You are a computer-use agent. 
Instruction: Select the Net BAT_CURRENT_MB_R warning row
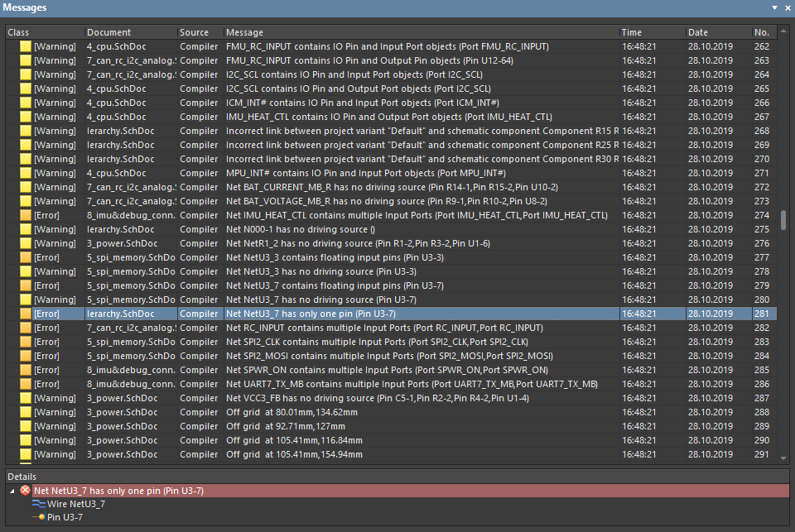point(373,187)
